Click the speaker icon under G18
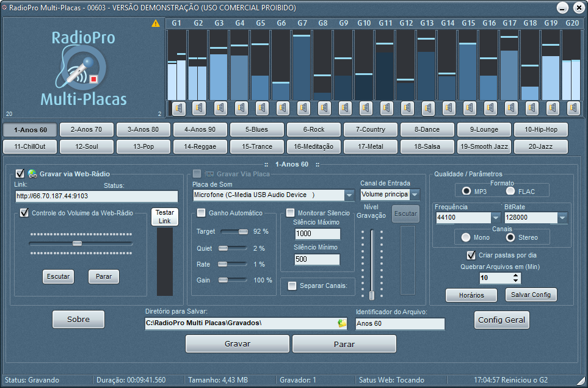 532,108
